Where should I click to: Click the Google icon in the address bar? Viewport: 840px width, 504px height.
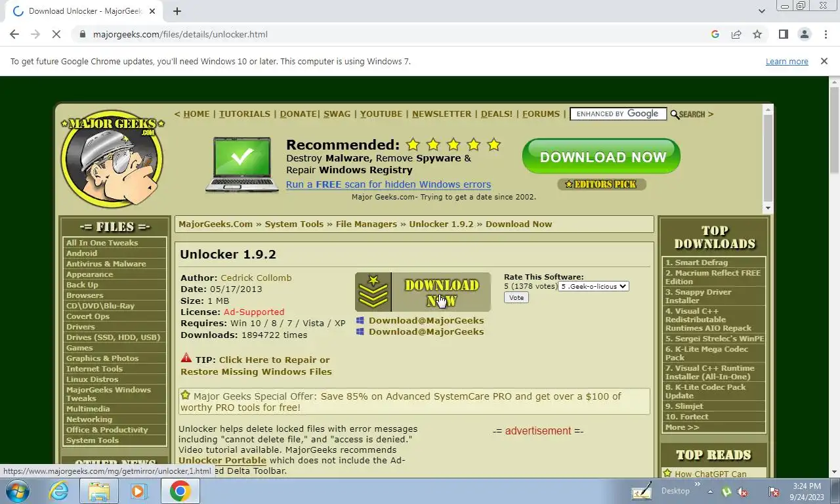[715, 34]
